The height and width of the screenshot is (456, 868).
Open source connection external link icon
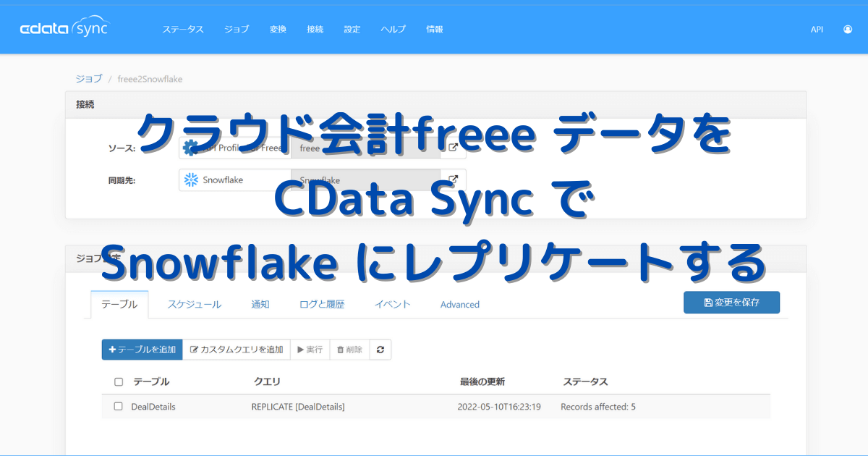click(x=454, y=148)
